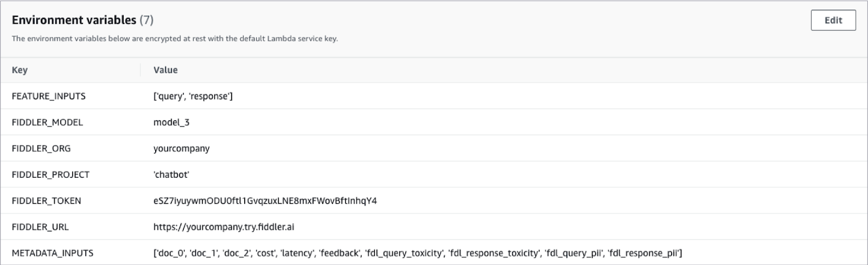Click the METADATA_INPUTS list value
This screenshot has width=868, height=265.
point(418,253)
